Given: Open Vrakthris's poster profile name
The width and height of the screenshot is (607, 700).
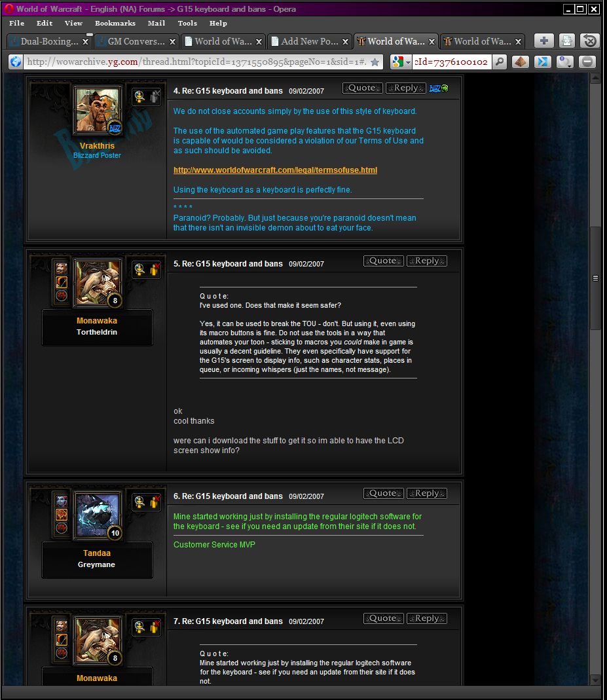Looking at the screenshot, I should tap(97, 146).
